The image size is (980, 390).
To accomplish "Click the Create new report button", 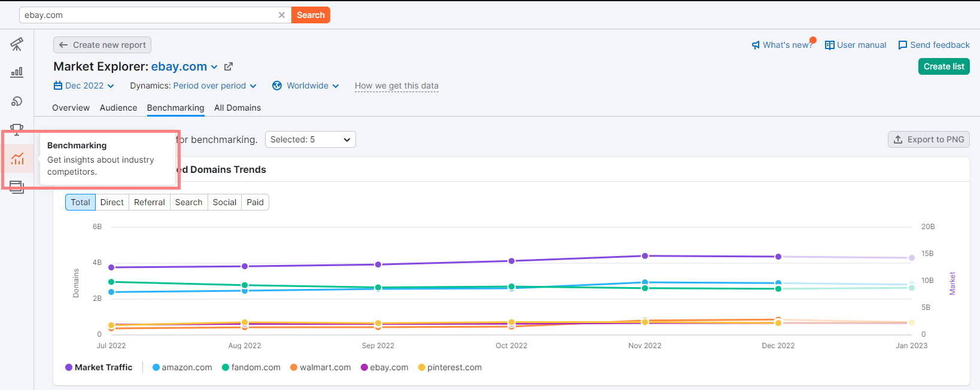I will point(102,45).
